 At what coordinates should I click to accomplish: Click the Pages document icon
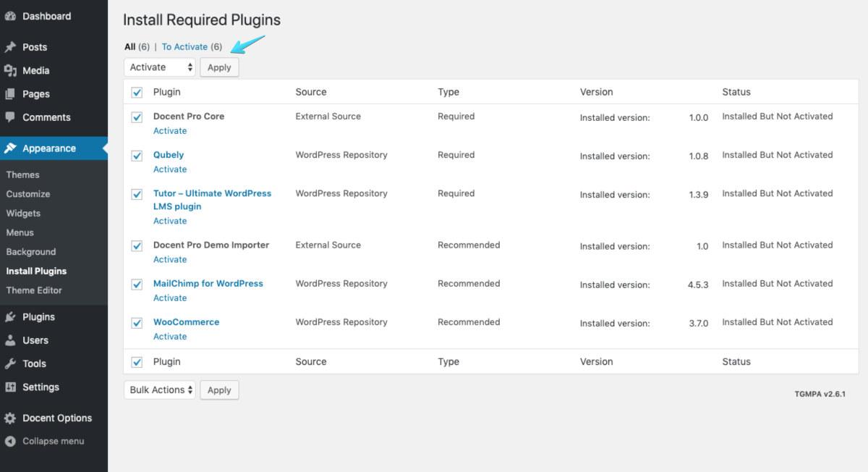click(10, 94)
